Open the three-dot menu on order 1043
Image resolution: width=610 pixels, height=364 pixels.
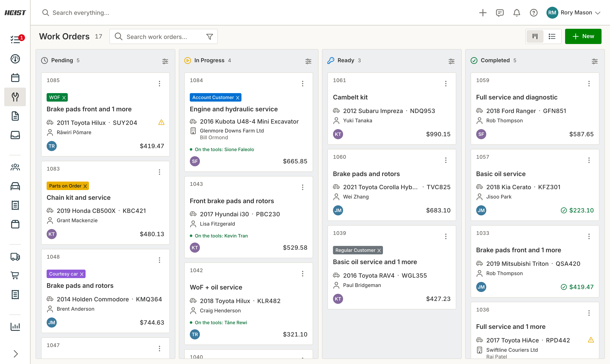pyautogui.click(x=302, y=187)
